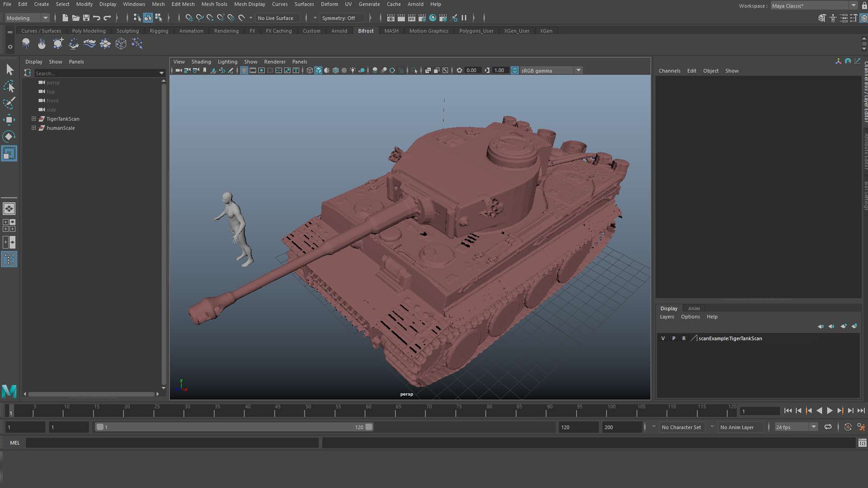Switch to the Anim layer tab
This screenshot has width=868, height=488.
[x=694, y=308]
